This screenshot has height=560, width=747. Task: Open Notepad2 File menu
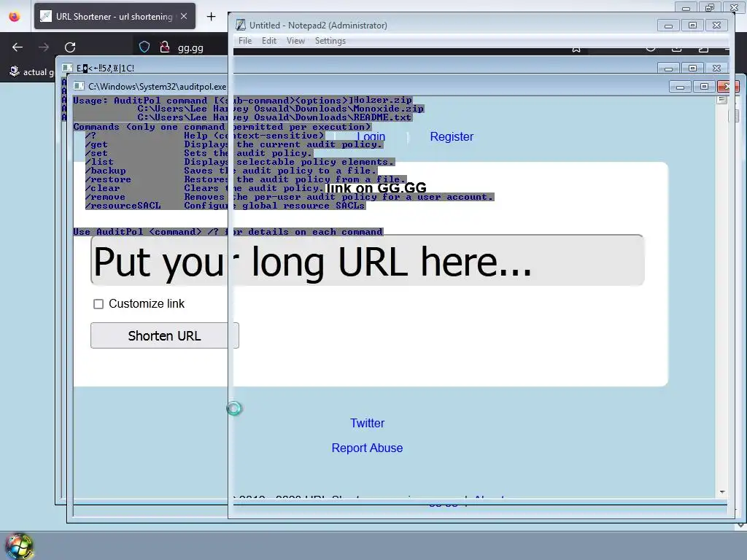[245, 41]
